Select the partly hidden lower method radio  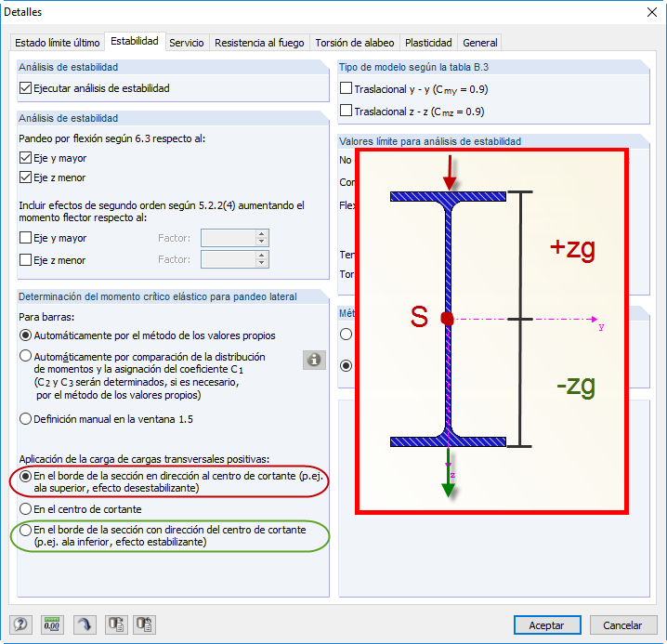(x=347, y=365)
